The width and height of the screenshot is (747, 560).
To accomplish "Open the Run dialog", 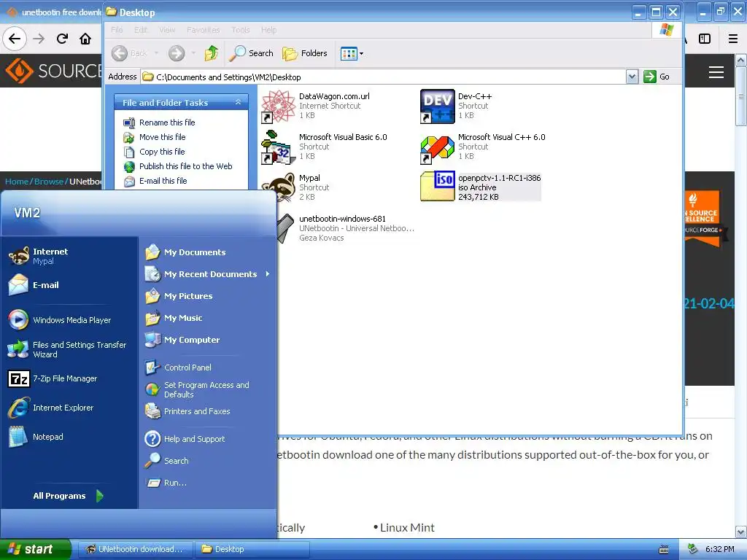I will (166, 483).
